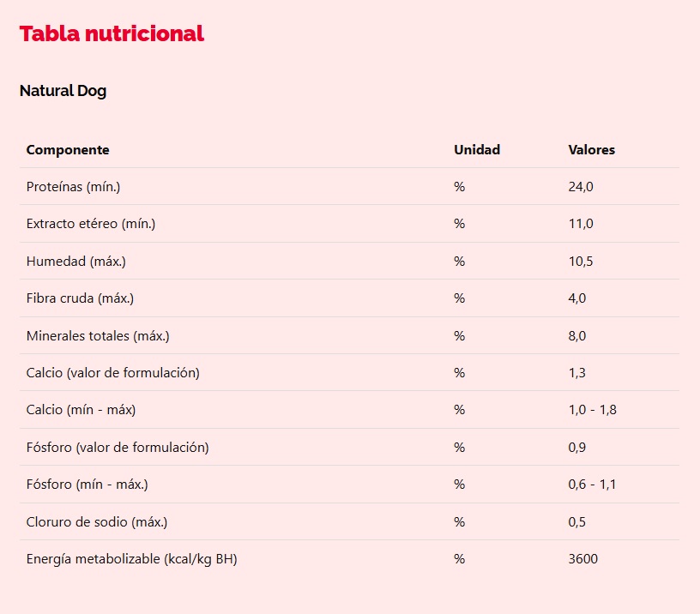Click the Extracto etéreo (mín.) row
This screenshot has width=700, height=614.
click(349, 224)
